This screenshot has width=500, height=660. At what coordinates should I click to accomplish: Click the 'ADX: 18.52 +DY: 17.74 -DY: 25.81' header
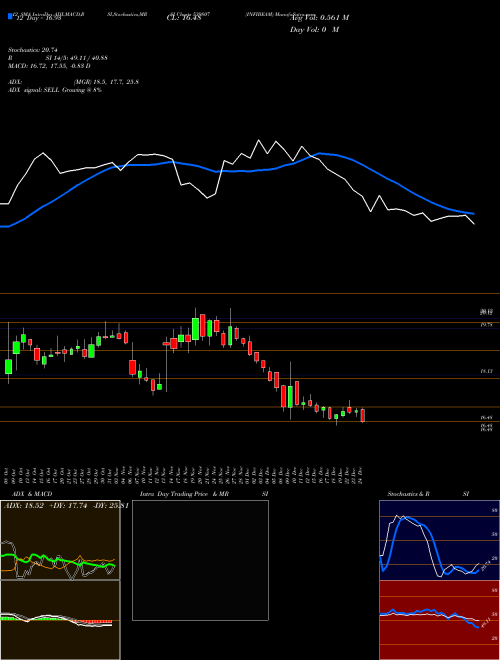[x=66, y=506]
